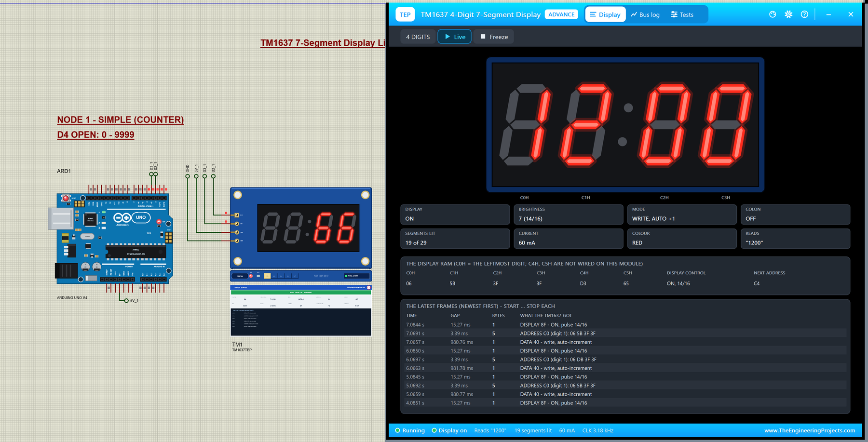Open www.TheEngineeringProjects.com link
The image size is (868, 442).
pyautogui.click(x=810, y=430)
